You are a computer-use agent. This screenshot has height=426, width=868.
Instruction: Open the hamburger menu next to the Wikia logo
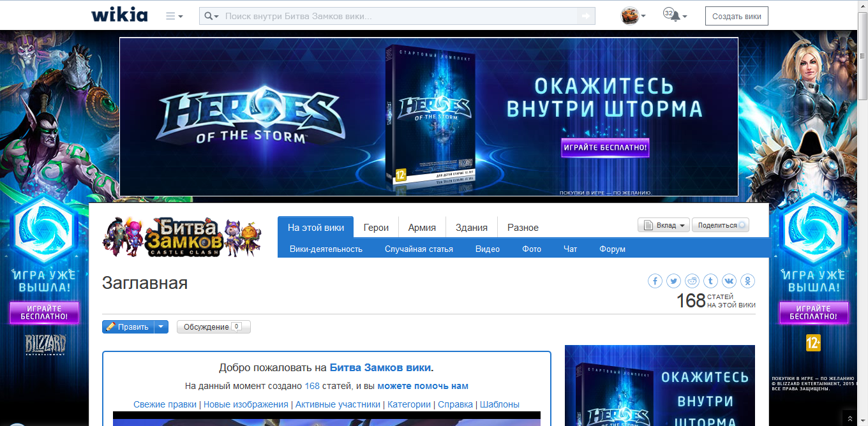pos(174,16)
